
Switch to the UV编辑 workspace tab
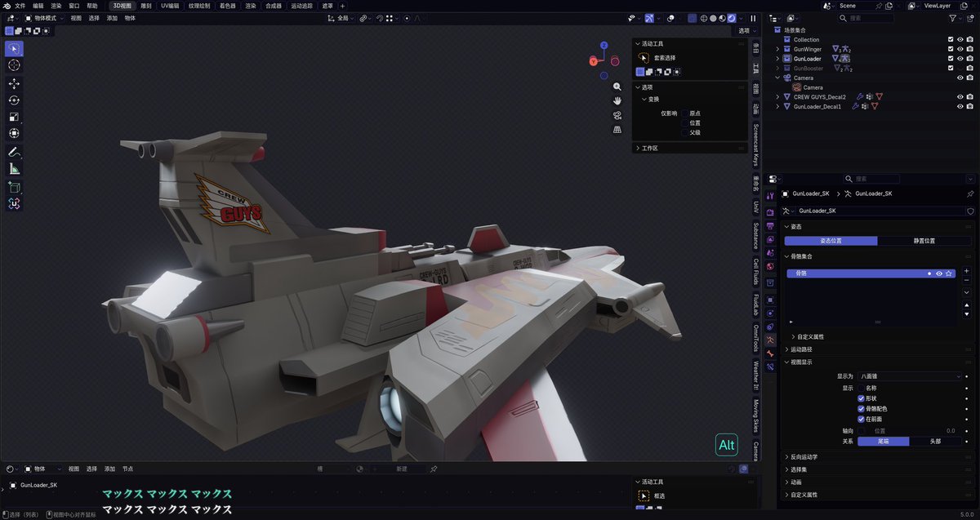170,5
